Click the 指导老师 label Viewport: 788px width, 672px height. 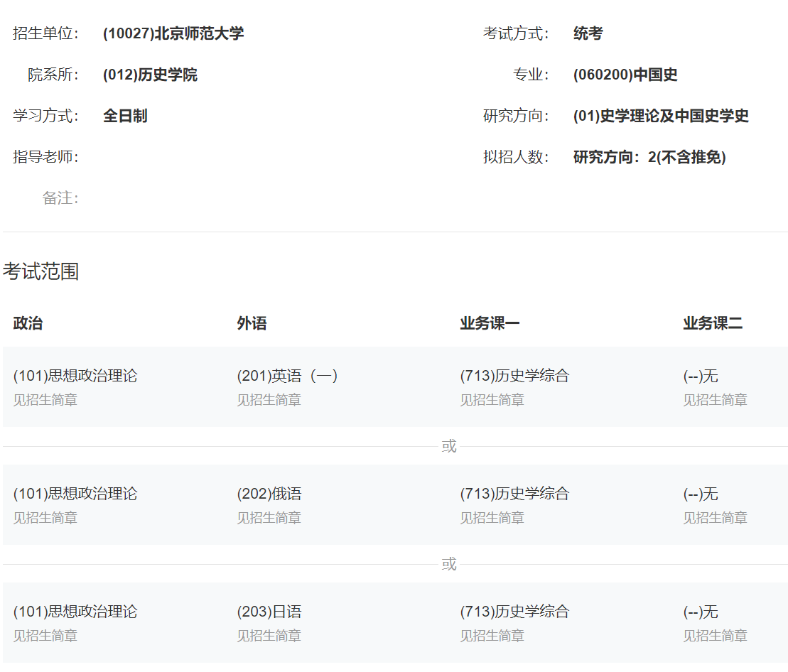tap(45, 157)
